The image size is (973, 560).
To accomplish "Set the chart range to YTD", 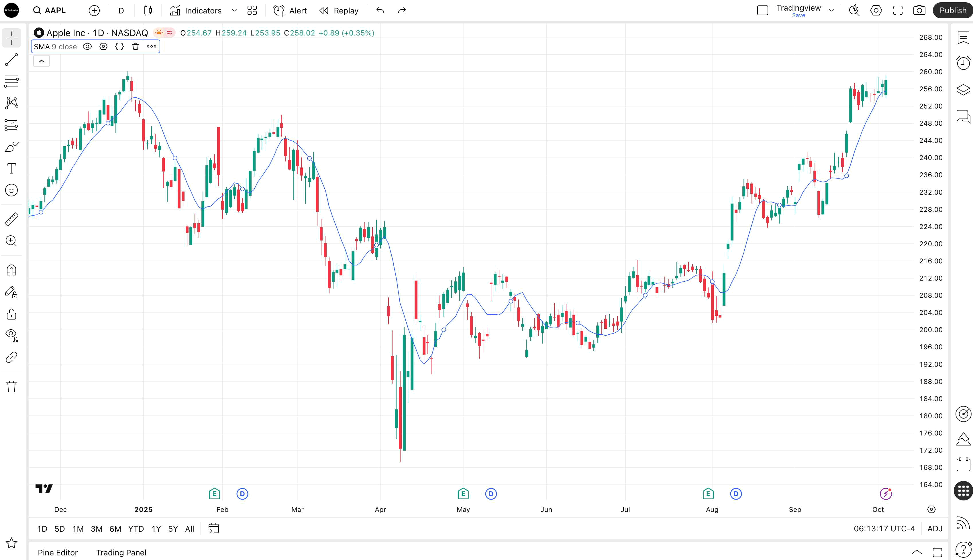I will [x=136, y=529].
